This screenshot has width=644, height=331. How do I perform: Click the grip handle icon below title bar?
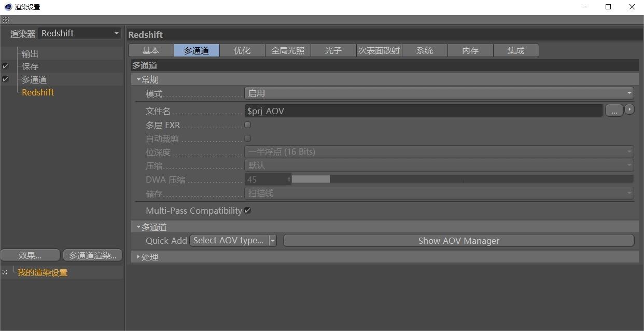click(x=5, y=20)
